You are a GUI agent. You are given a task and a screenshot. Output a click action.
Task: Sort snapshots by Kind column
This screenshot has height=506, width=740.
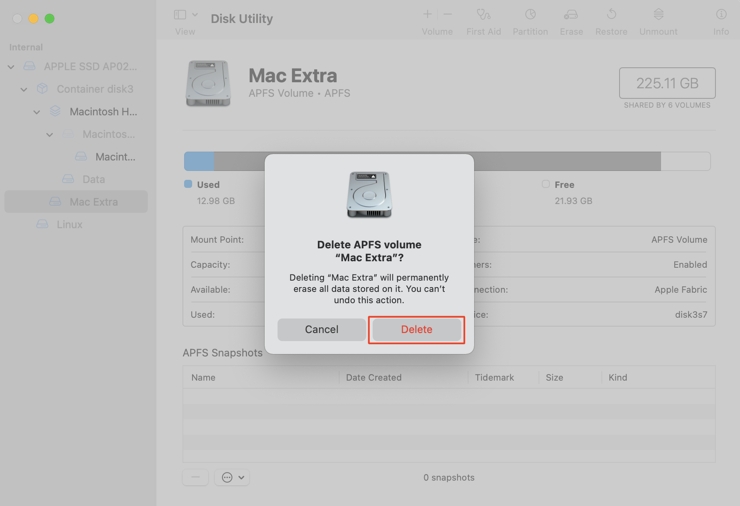617,378
